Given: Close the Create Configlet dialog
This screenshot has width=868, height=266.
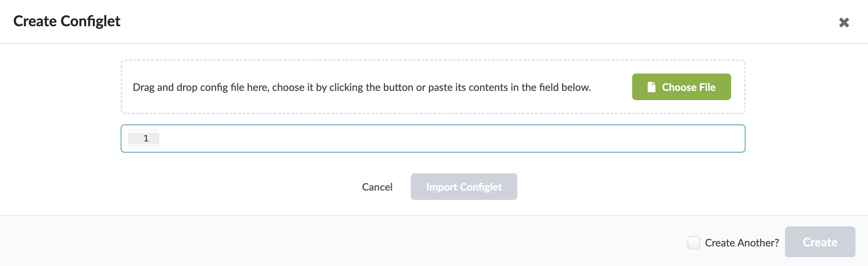Looking at the screenshot, I should 844,23.
